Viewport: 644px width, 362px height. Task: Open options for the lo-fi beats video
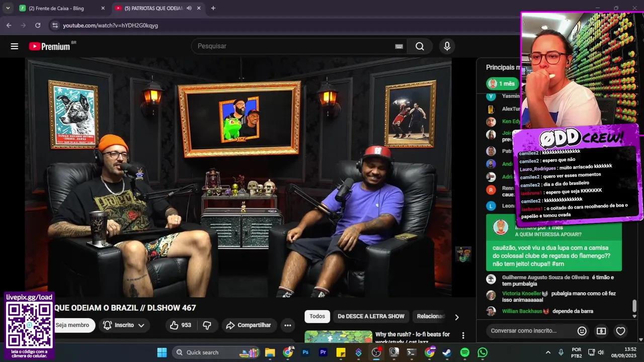tap(463, 335)
